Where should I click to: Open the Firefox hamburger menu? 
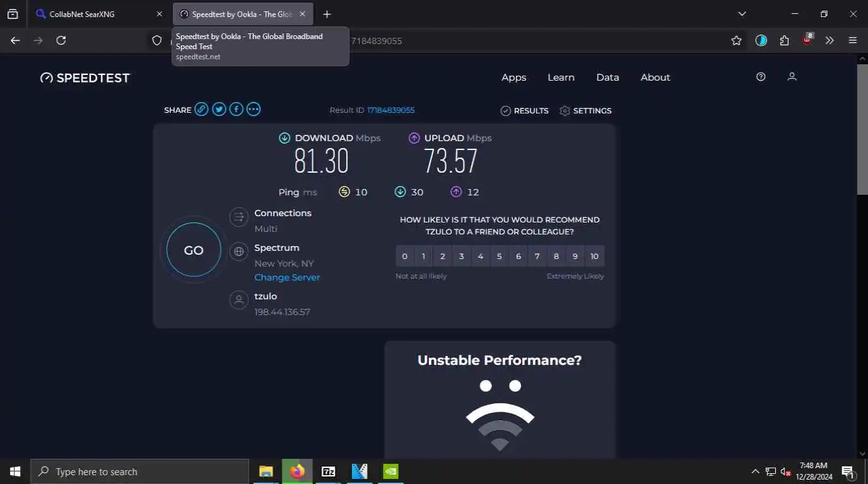(x=853, y=40)
